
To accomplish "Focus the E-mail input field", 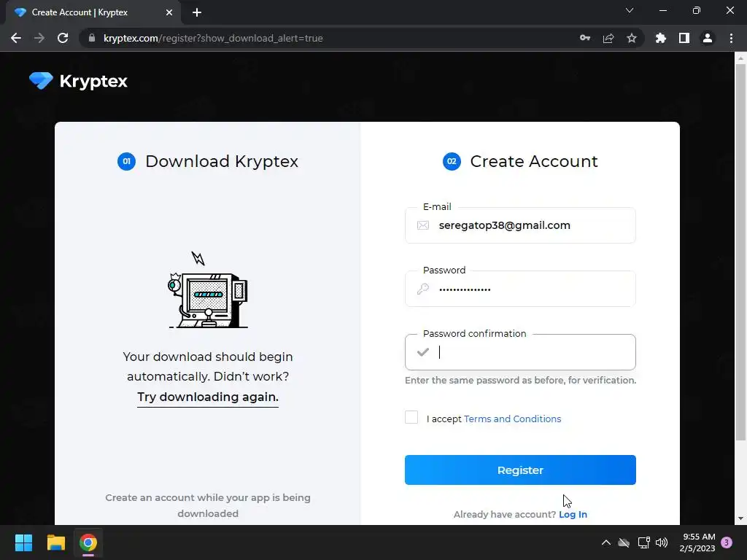I will [520, 225].
